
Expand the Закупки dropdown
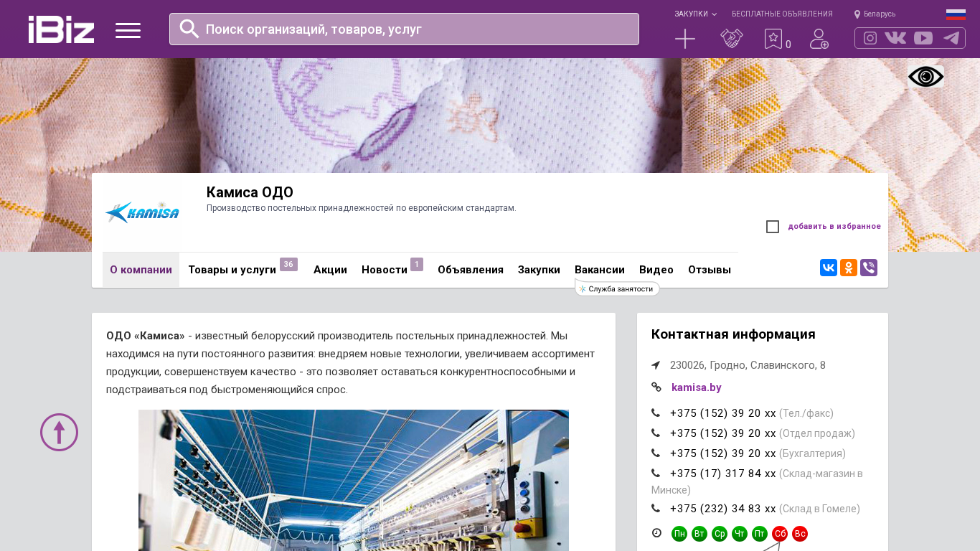click(695, 14)
